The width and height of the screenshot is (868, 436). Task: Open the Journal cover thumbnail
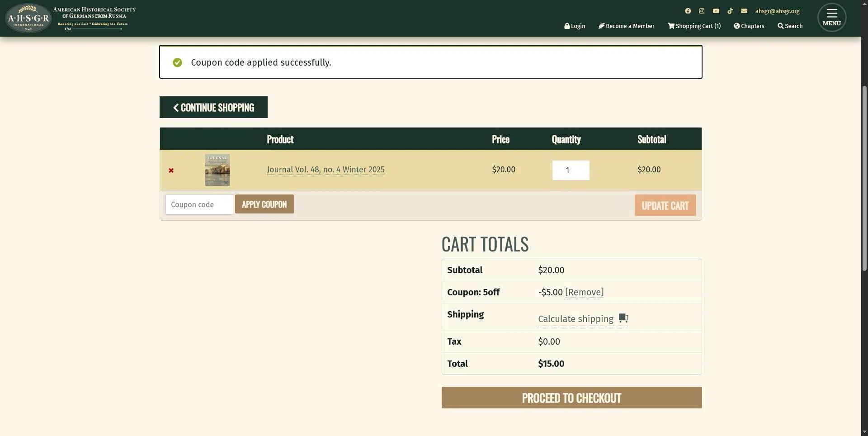217,170
